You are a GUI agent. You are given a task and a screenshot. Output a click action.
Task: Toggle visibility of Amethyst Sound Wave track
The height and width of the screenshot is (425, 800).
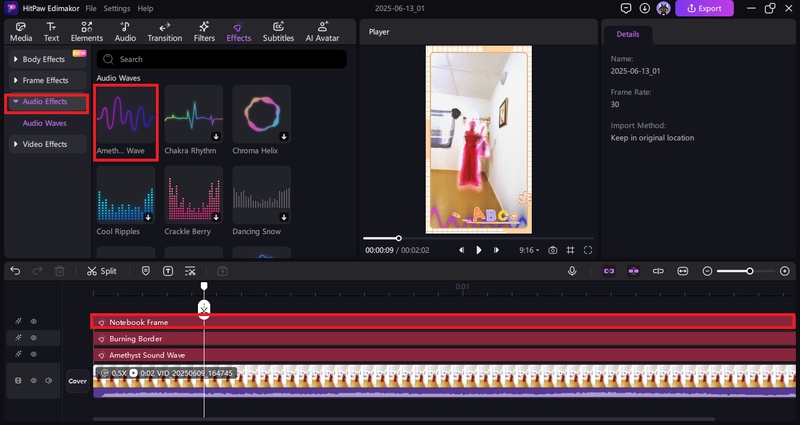pos(33,354)
